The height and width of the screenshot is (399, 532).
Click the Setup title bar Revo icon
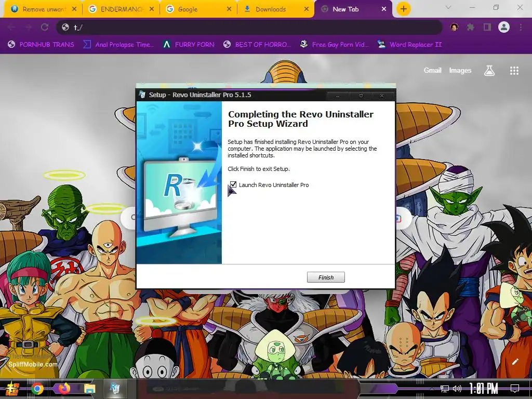click(142, 95)
